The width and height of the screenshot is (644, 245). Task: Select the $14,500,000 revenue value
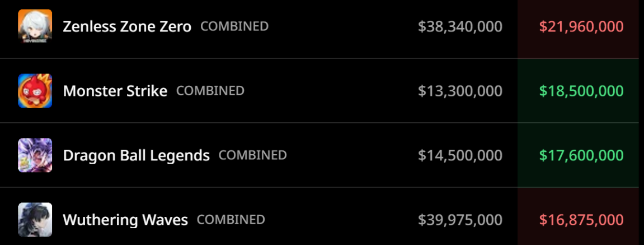[x=460, y=155]
